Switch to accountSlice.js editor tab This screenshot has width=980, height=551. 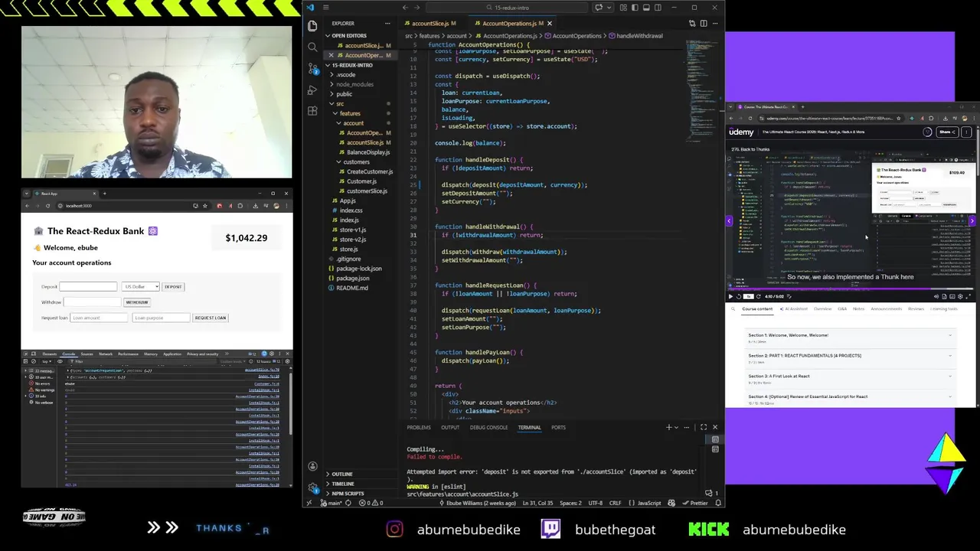pyautogui.click(x=430, y=23)
